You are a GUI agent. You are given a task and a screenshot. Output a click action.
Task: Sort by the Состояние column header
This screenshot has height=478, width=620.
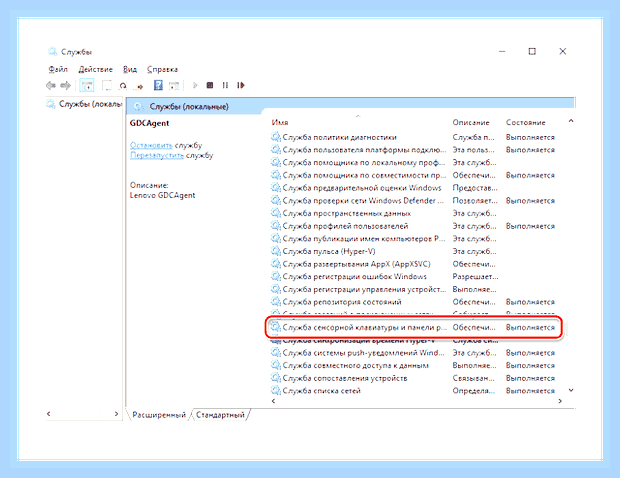point(525,123)
